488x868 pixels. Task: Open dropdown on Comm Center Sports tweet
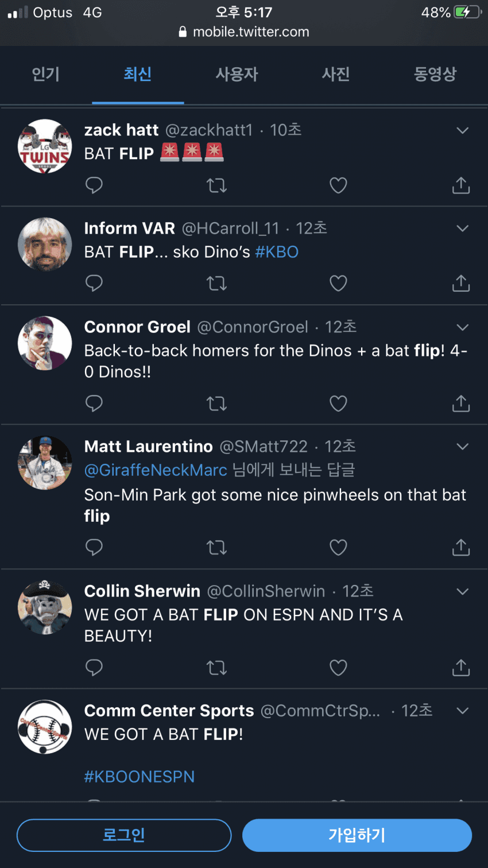click(462, 711)
